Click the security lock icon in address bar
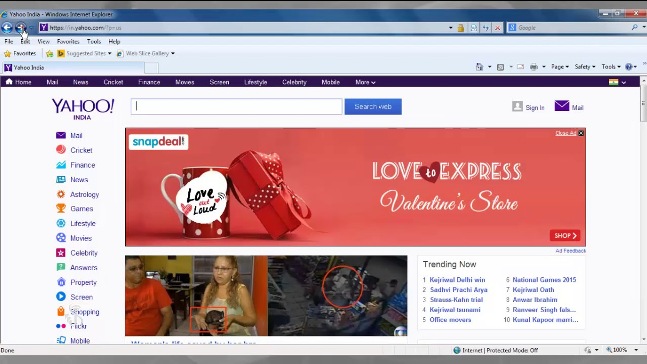 [460, 28]
